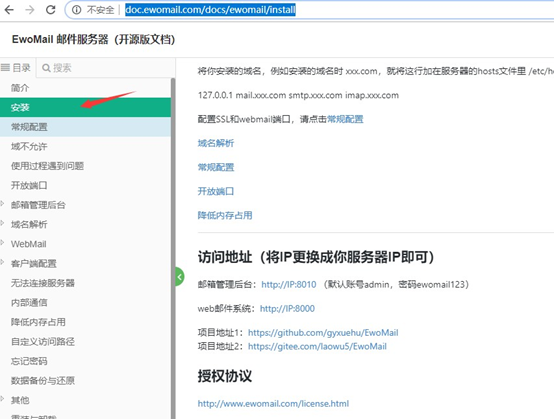
Task: Open the GitHub EwoMail project link
Action: click(323, 332)
